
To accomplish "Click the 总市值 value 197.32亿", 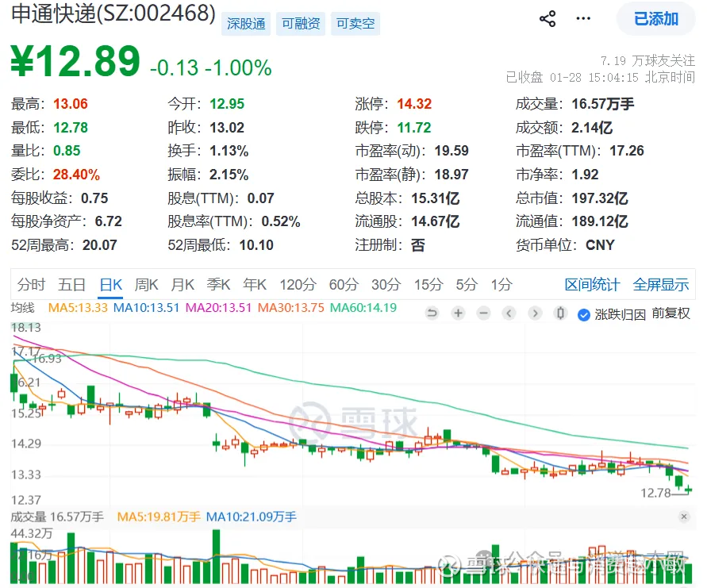I will 600,198.
